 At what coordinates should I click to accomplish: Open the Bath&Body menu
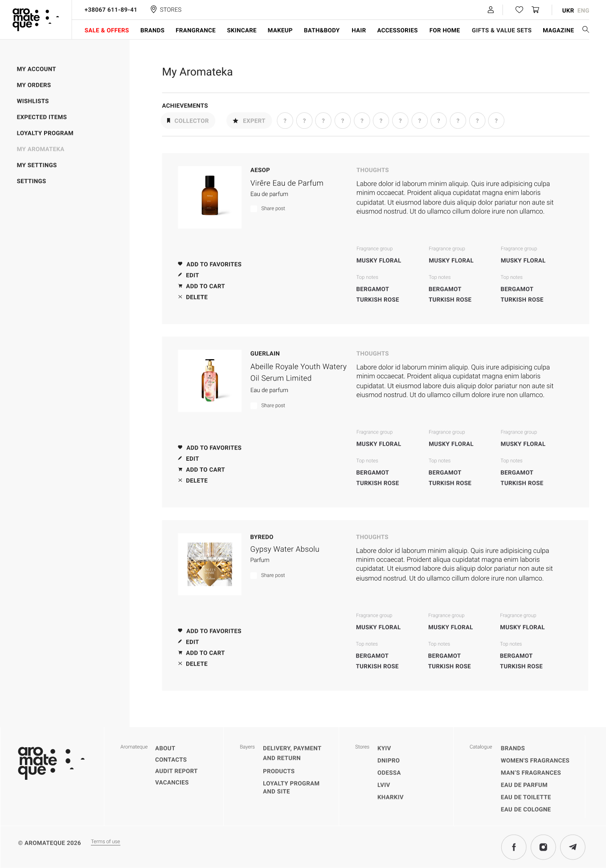click(x=322, y=30)
